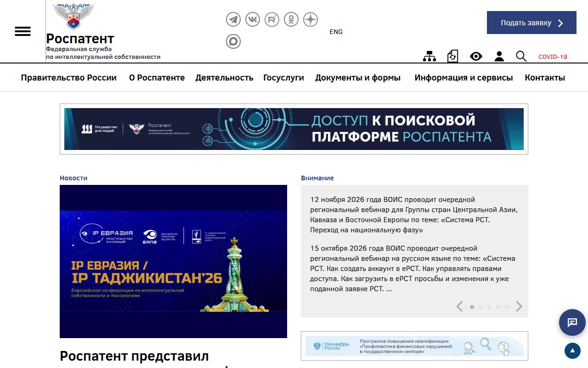Open IP Евразия Таджикистан'26 news image

[173, 261]
